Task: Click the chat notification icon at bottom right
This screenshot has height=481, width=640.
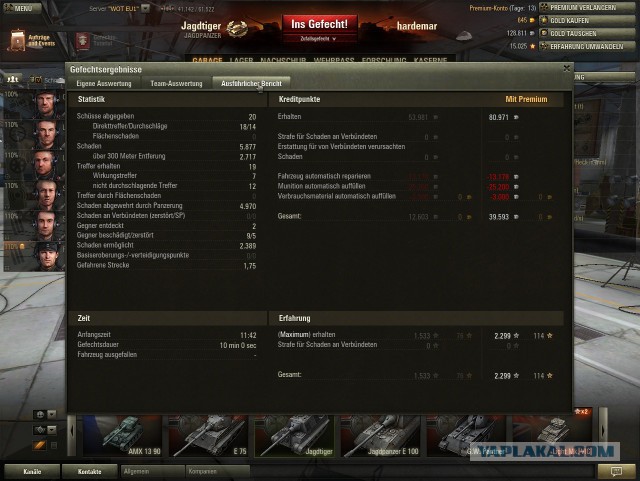Action: pyautogui.click(x=616, y=471)
